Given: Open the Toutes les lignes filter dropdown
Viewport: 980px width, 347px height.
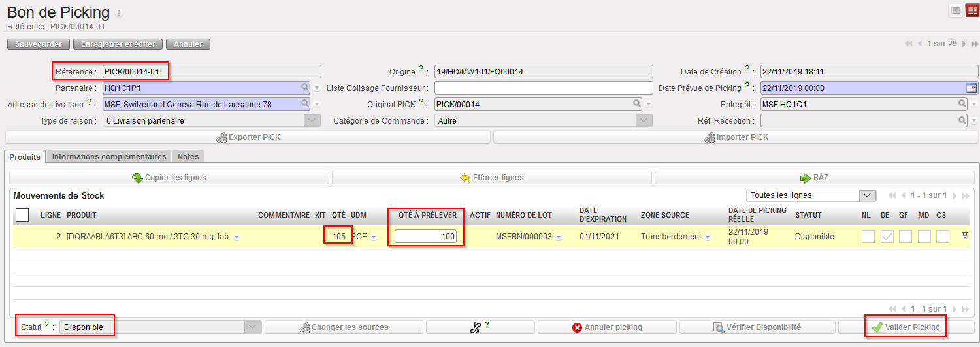Looking at the screenshot, I should (868, 195).
